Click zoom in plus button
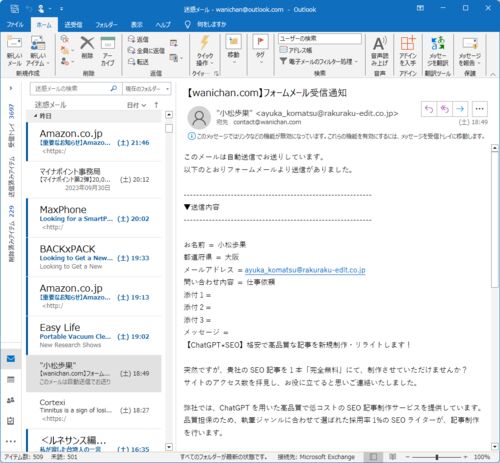Image resolution: width=500 pixels, height=463 pixels. click(x=466, y=457)
